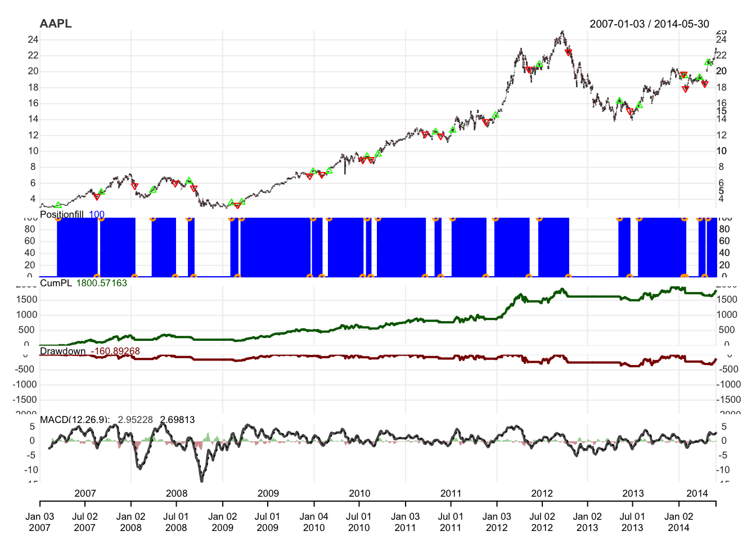Click the first green buy triangle in early 2007

pyautogui.click(x=58, y=205)
